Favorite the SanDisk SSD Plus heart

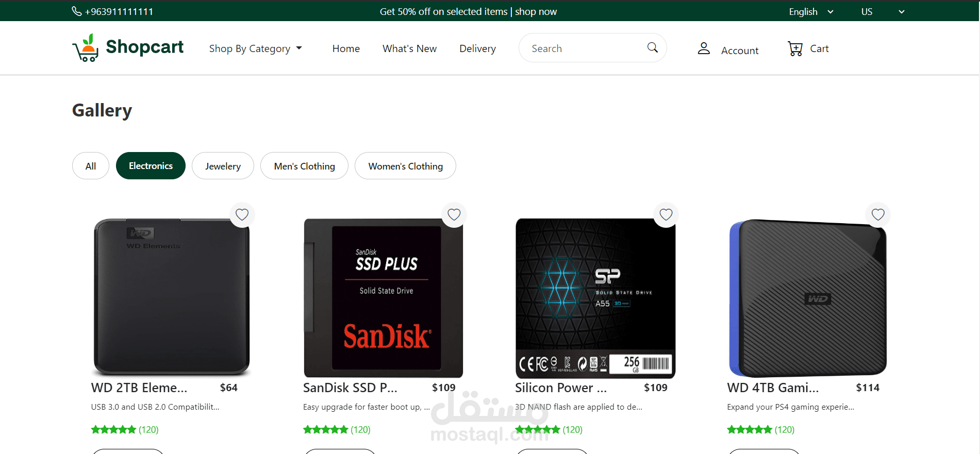[x=454, y=215]
